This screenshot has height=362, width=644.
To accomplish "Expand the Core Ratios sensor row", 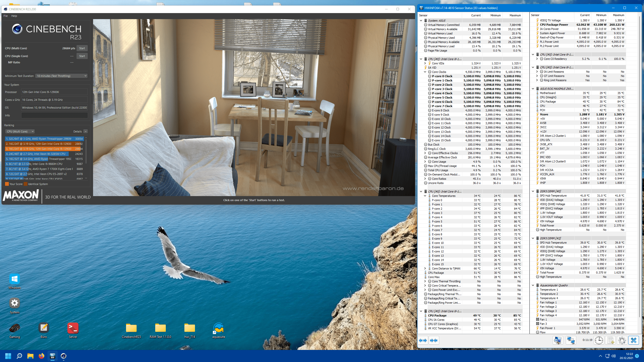I will tap(425, 179).
